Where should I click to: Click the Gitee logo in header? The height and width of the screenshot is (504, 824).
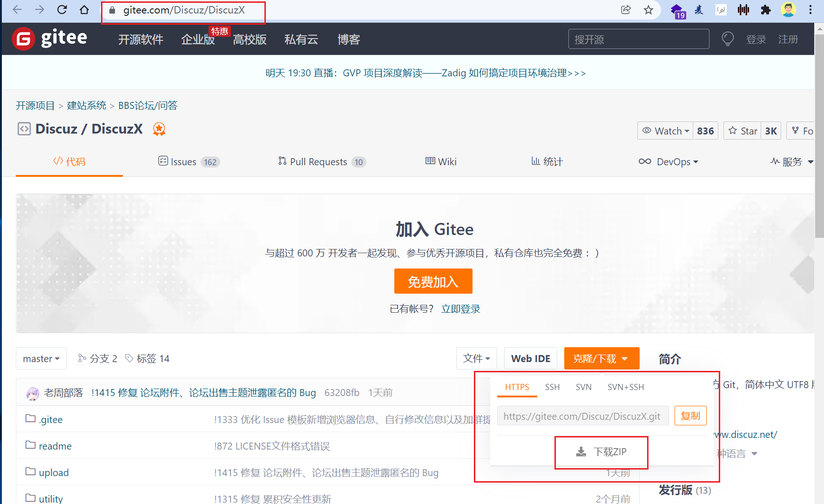click(49, 39)
